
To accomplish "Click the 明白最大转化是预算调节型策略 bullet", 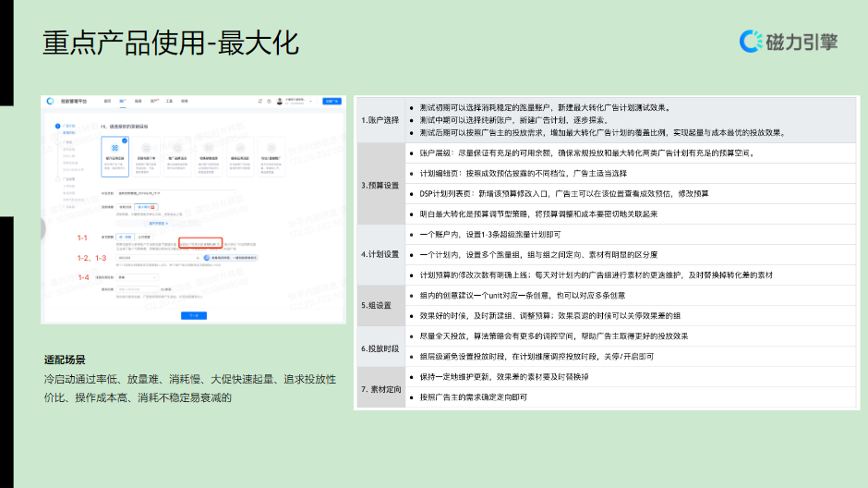I will tap(538, 213).
